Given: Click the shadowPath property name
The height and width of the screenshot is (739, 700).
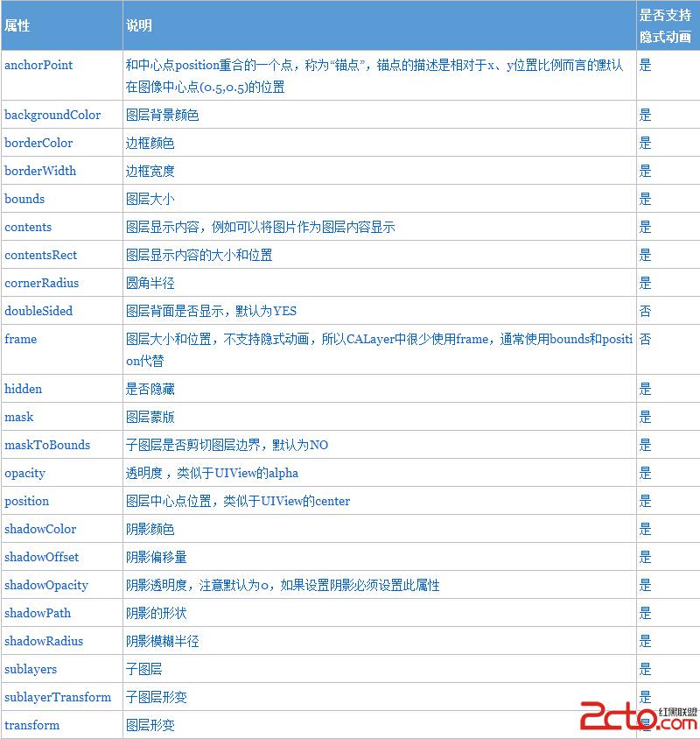Looking at the screenshot, I should tap(38, 613).
